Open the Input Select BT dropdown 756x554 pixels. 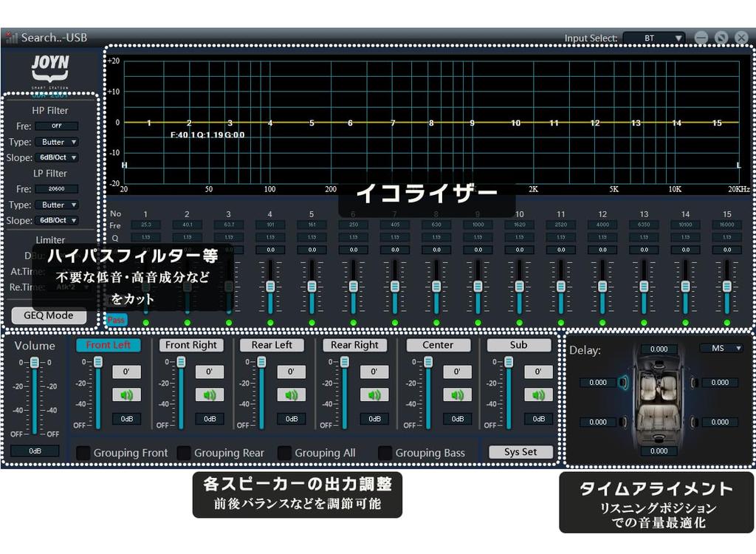pyautogui.click(x=654, y=38)
